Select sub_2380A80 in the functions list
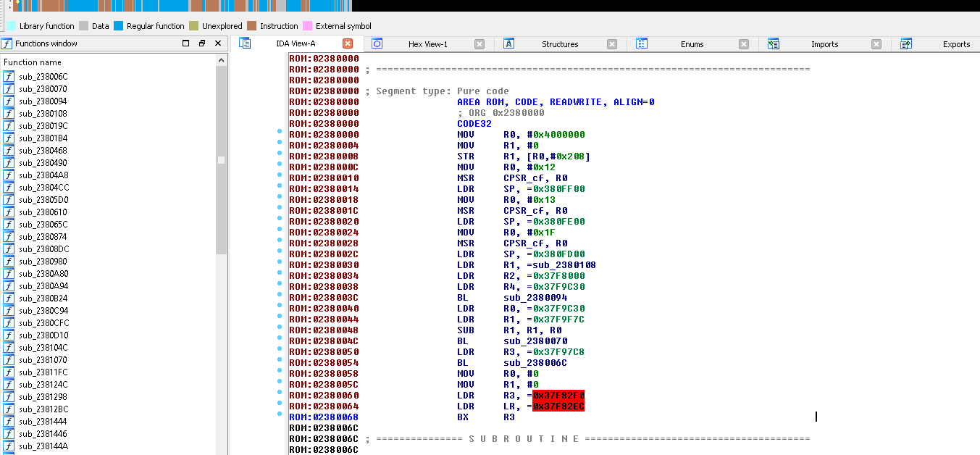Screen dimensions: 980x455 point(43,273)
